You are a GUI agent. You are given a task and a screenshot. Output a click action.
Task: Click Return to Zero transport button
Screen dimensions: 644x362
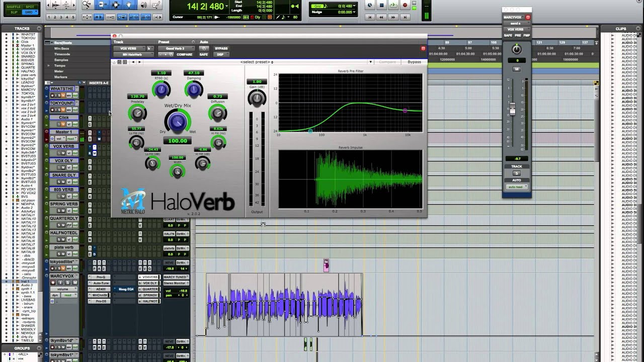[x=370, y=17]
